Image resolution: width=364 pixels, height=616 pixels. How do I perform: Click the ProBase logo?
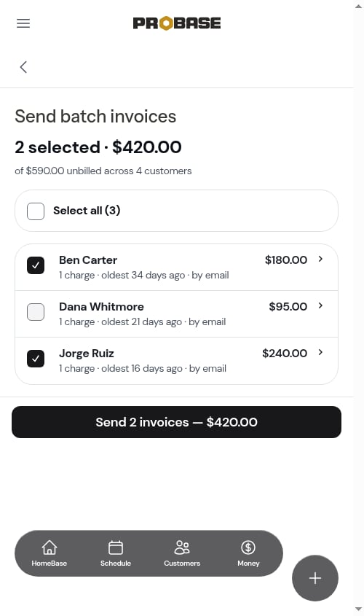click(176, 23)
